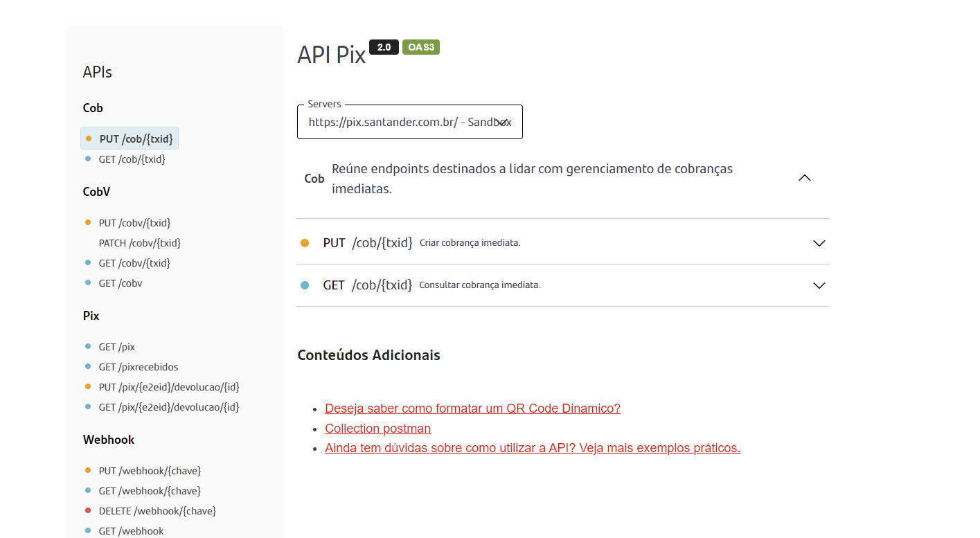Viewport: 980px width, 538px height.
Task: Click blue dot beside GET /cob/{txid} main row
Action: 305,285
